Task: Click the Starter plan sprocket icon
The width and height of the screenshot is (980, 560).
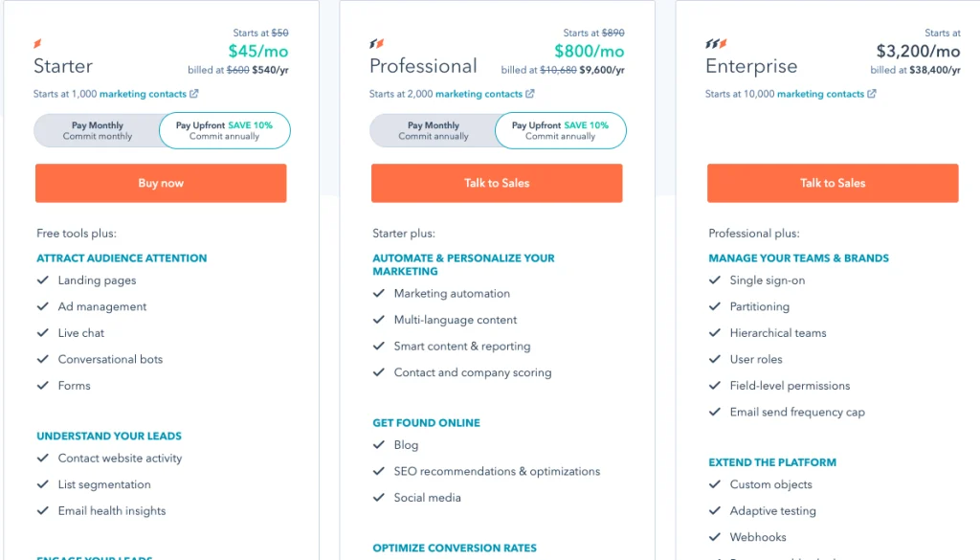Action: pyautogui.click(x=37, y=43)
